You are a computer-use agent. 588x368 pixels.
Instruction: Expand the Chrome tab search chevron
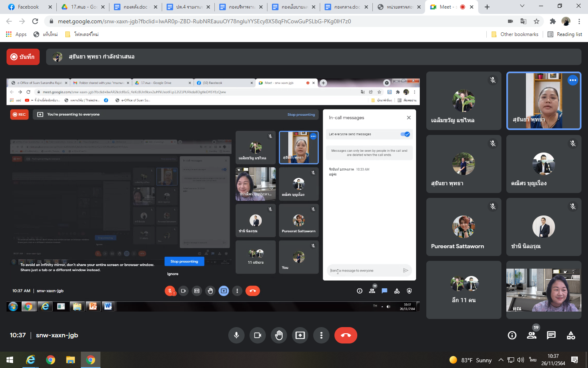(x=522, y=6)
